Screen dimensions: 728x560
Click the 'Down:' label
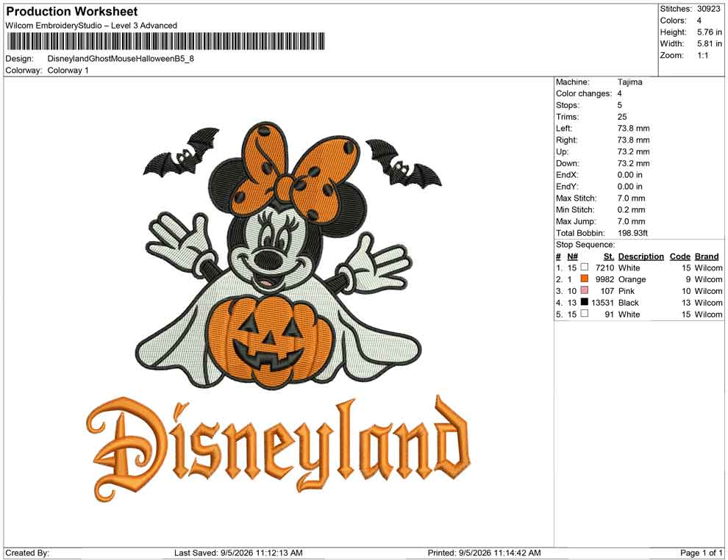point(568,163)
